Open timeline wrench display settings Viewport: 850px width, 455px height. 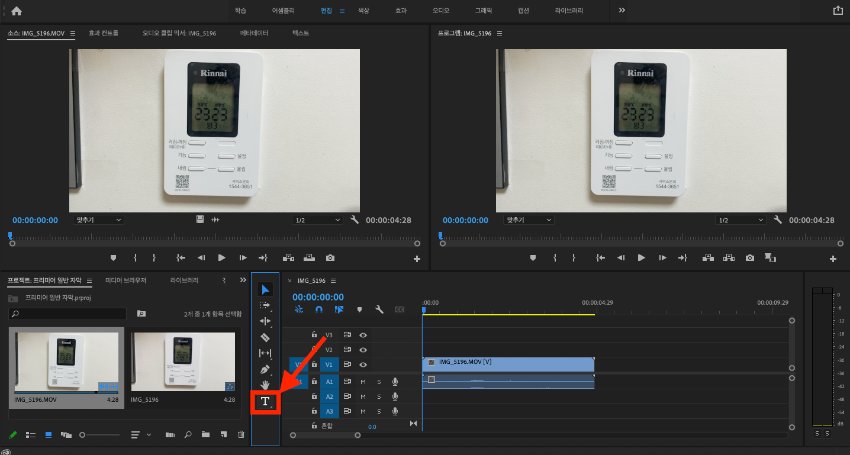click(379, 310)
